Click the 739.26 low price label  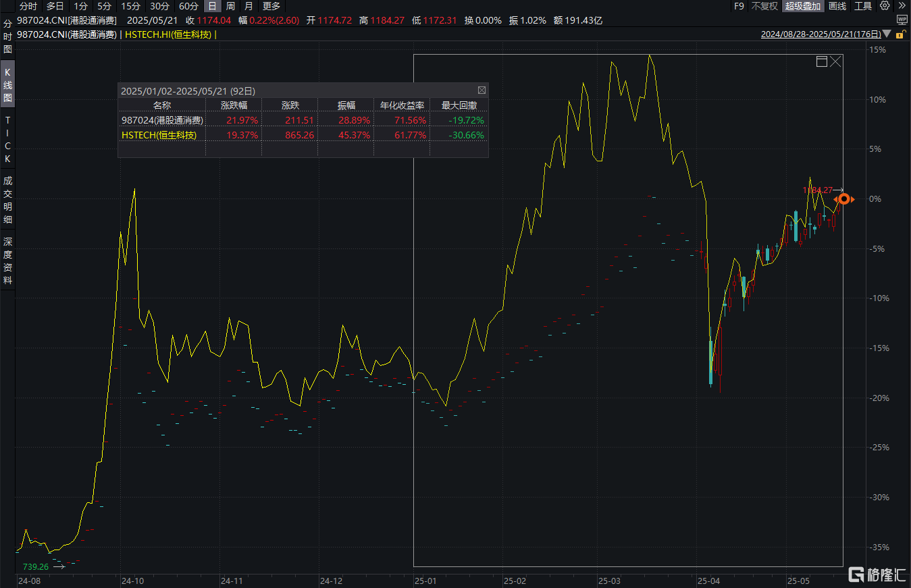pos(36,567)
